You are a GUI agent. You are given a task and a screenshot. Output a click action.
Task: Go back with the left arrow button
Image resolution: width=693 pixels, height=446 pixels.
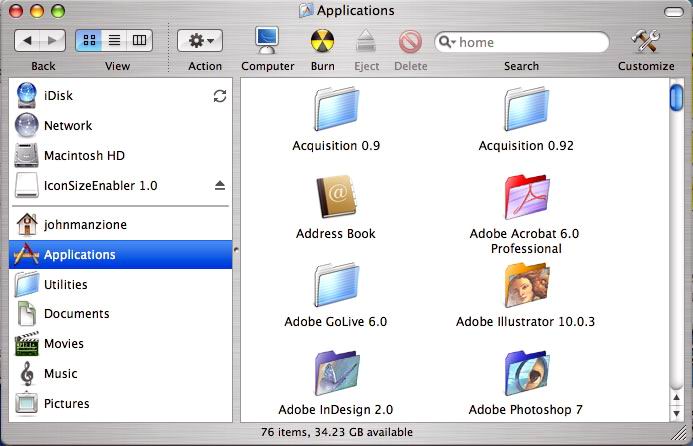[27, 41]
